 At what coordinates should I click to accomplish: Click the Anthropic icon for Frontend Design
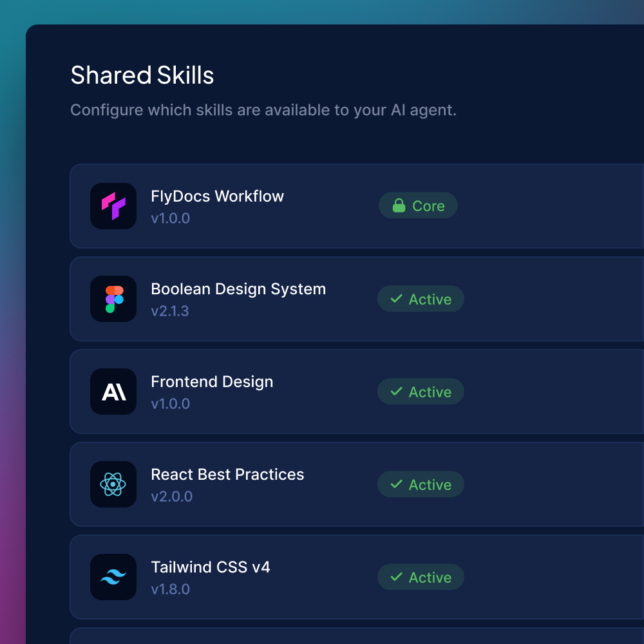(113, 392)
